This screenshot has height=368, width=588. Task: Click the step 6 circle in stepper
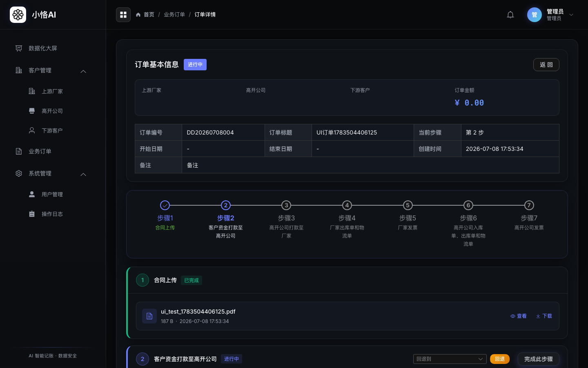click(468, 205)
